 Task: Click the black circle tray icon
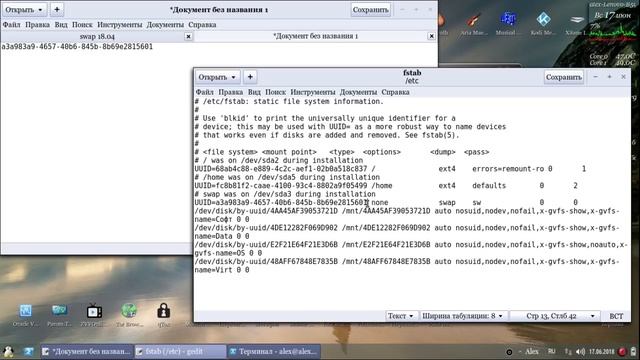(x=509, y=352)
